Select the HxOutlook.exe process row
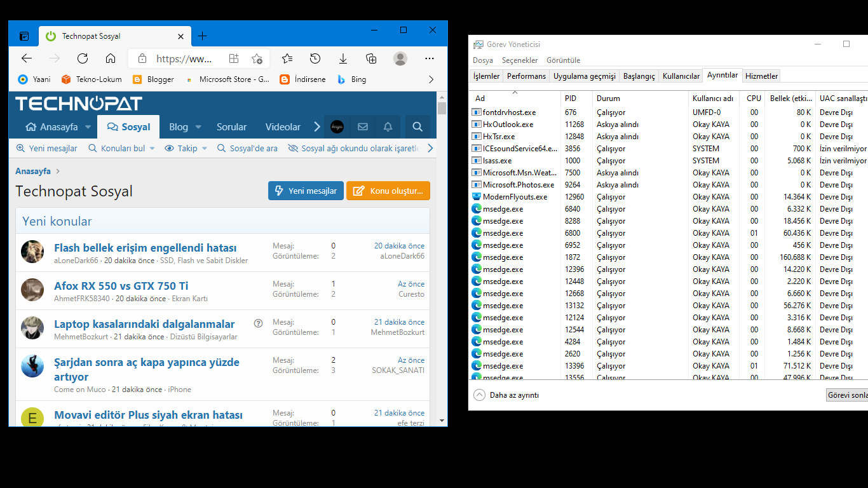Screen dimensions: 868x488 coord(670,125)
